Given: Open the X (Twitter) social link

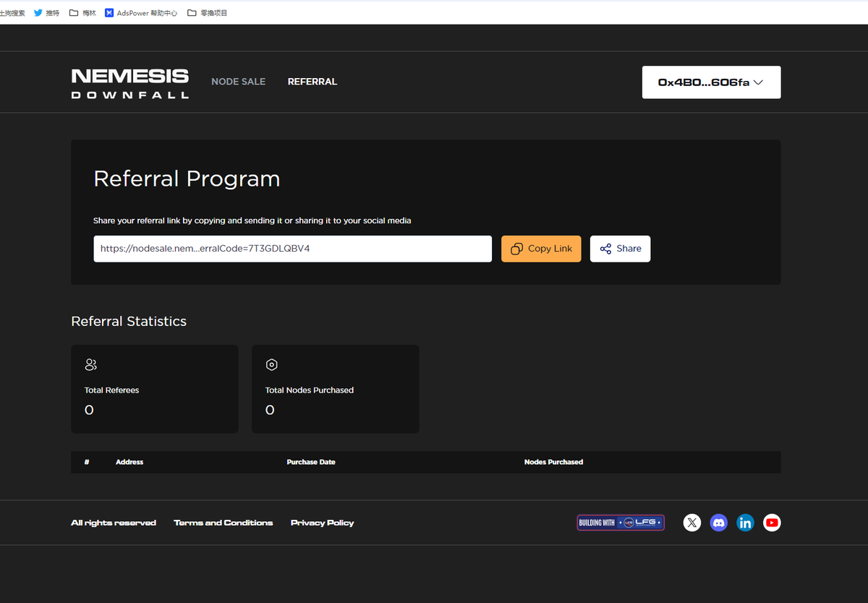Looking at the screenshot, I should pyautogui.click(x=692, y=523).
